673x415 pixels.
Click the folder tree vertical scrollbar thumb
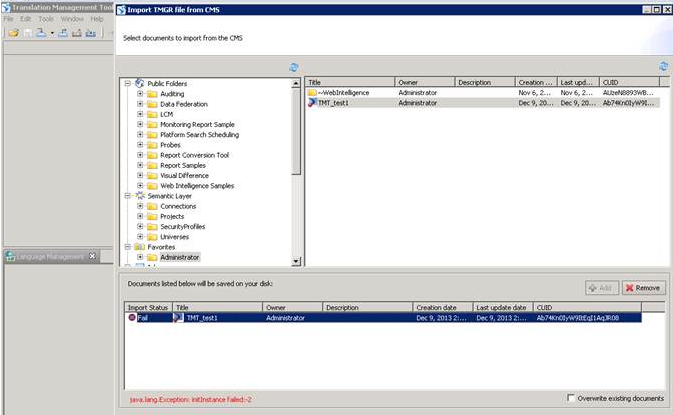(x=296, y=131)
